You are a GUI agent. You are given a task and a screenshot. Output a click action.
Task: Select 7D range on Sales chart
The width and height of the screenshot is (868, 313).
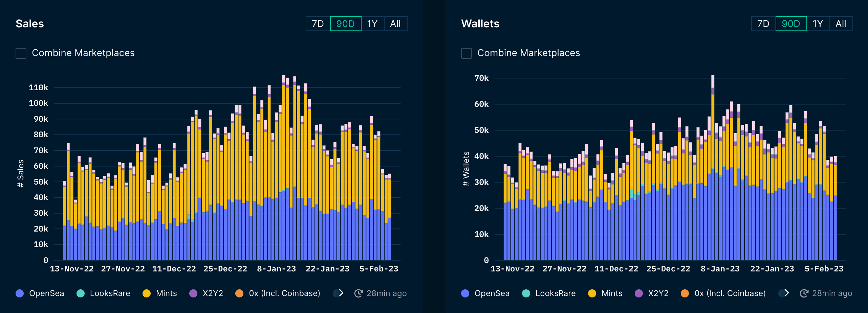(318, 24)
